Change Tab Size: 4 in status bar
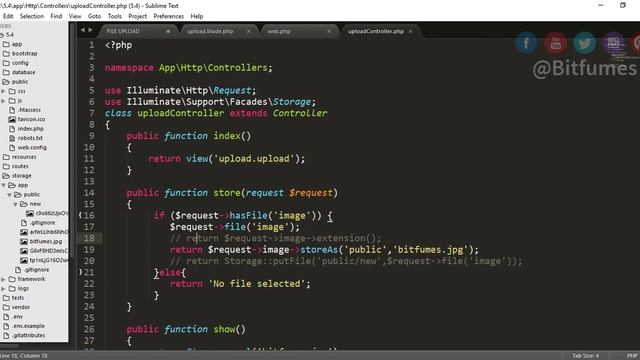Image resolution: width=640 pixels, height=360 pixels. click(x=585, y=356)
